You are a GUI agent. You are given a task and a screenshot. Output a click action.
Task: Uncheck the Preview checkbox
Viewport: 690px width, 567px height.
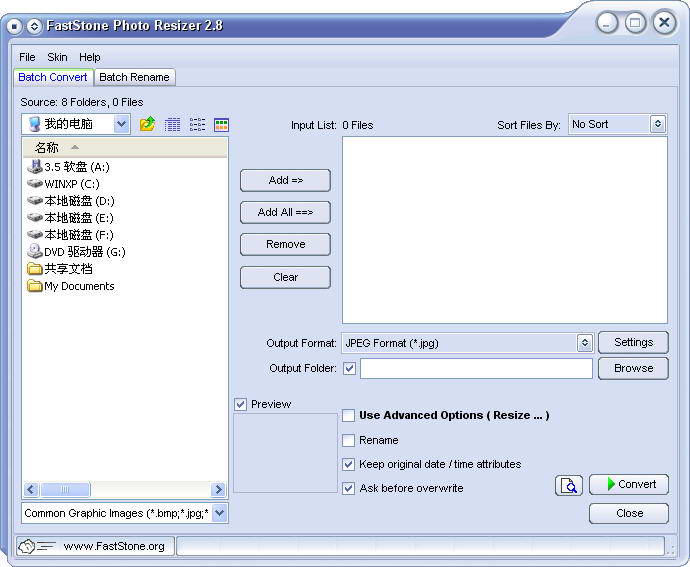pyautogui.click(x=240, y=404)
